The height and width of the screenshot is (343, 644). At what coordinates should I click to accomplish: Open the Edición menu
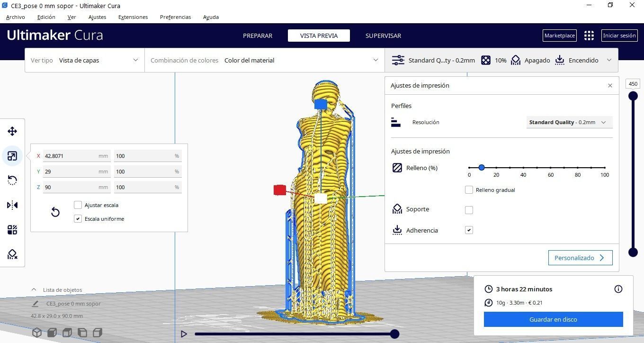click(46, 17)
